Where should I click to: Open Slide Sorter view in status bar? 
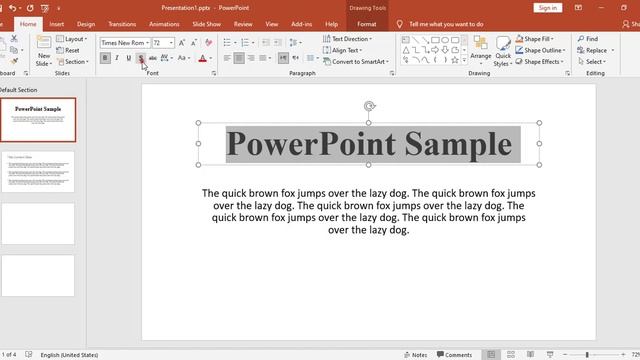[x=511, y=354]
